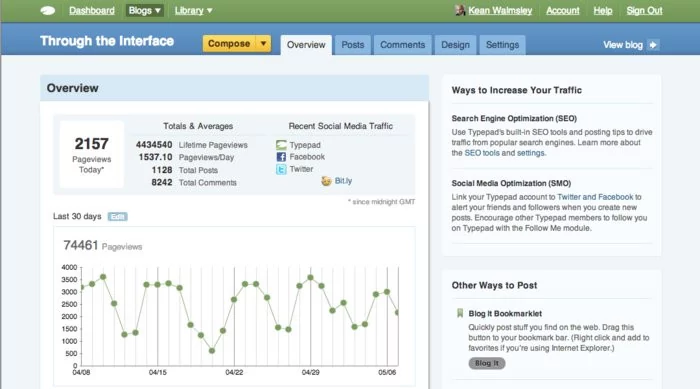Click the Social Media Optimization (SMO) heading
700x389 pixels.
tap(511, 183)
